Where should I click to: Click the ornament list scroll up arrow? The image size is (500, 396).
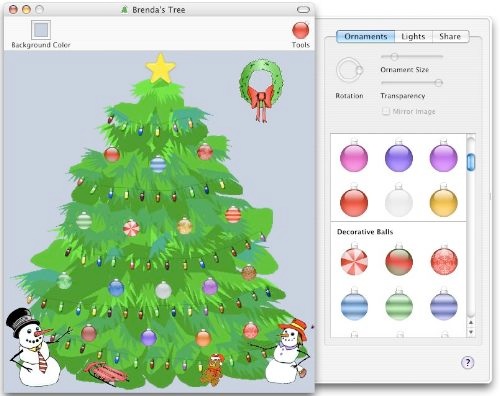tap(471, 322)
